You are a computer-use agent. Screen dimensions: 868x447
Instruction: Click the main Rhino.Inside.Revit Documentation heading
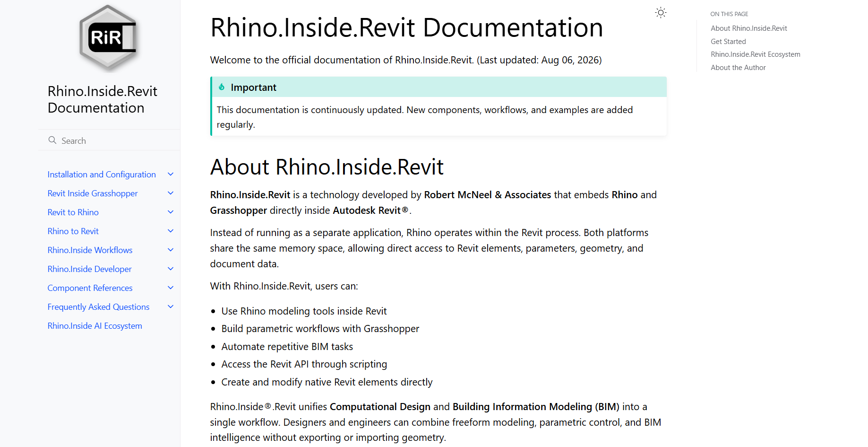pos(406,28)
